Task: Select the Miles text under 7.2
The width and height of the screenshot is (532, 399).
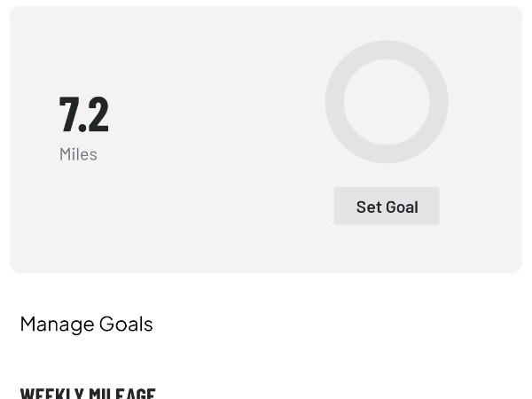Action: click(x=78, y=154)
